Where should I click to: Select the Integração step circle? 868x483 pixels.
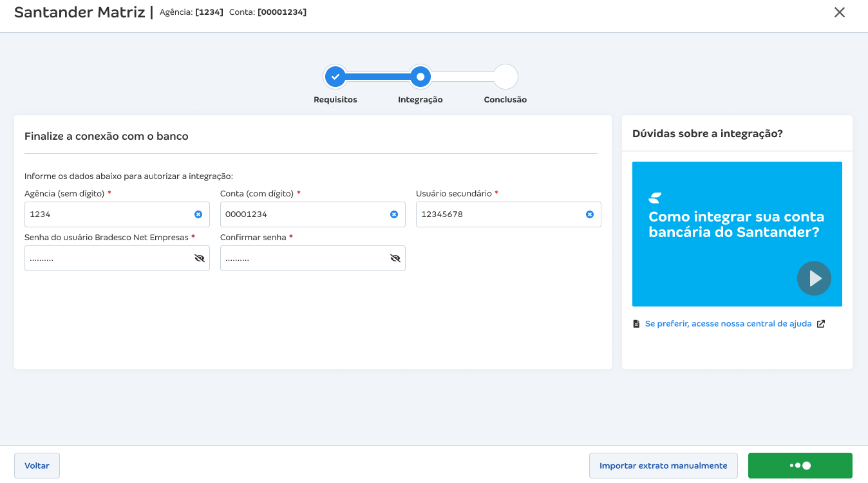[x=420, y=77]
